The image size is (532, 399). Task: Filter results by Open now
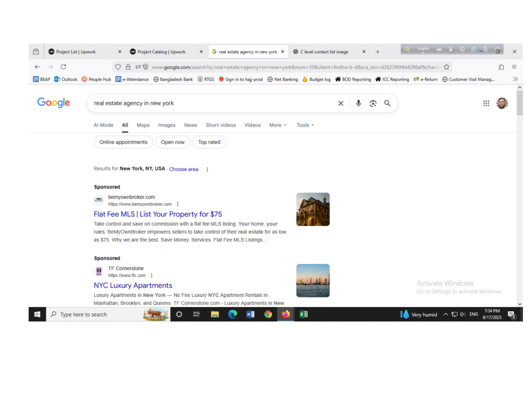[x=173, y=142]
